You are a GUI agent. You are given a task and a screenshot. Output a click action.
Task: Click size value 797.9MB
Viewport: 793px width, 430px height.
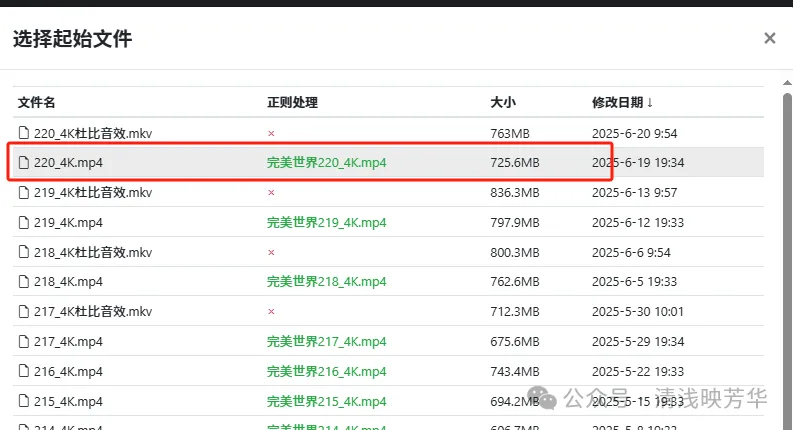coord(515,222)
